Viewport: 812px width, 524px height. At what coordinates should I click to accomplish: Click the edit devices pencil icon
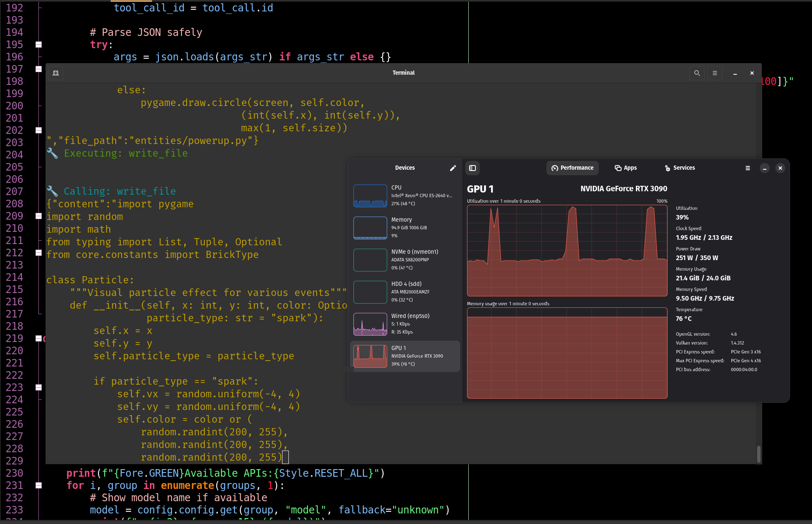point(453,168)
